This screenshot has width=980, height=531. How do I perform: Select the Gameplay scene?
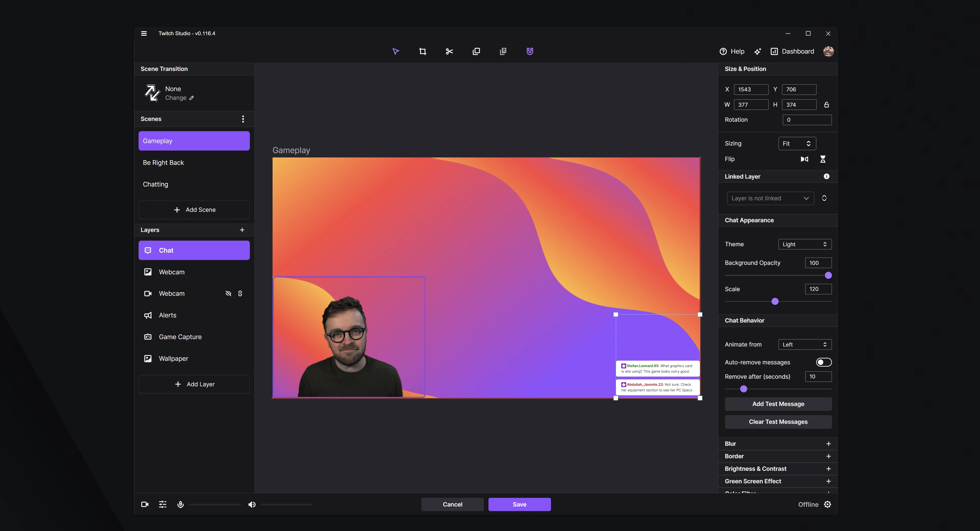point(194,141)
